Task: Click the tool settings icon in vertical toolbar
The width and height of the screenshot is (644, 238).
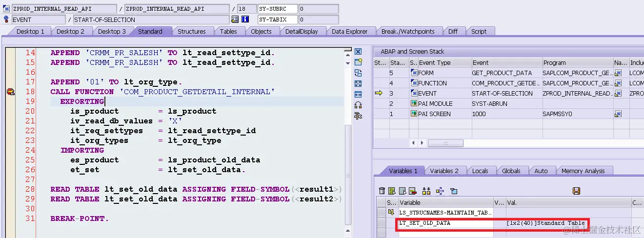Action: [x=358, y=116]
